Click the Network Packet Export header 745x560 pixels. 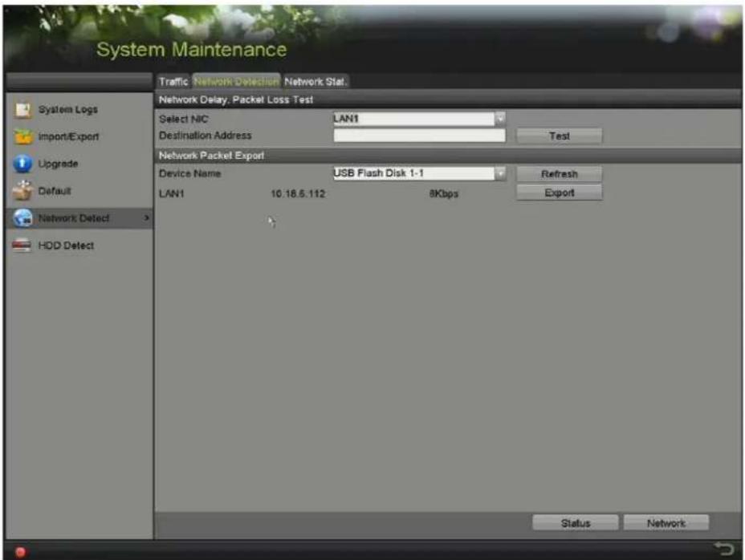click(x=211, y=156)
